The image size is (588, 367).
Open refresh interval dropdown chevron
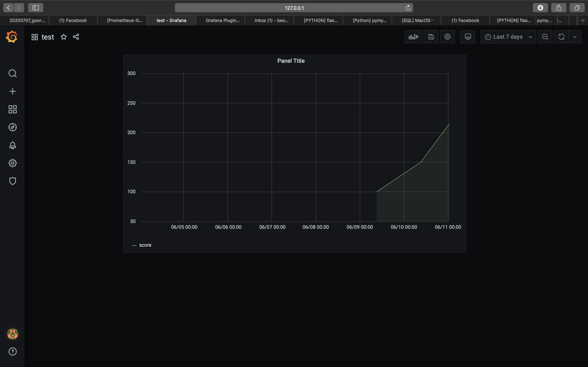pos(575,37)
